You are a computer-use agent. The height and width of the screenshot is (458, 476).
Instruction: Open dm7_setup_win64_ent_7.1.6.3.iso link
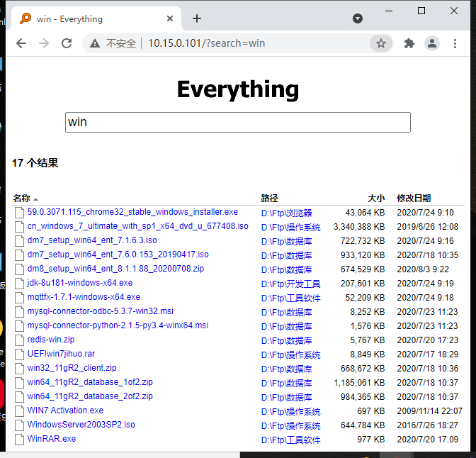tap(92, 240)
